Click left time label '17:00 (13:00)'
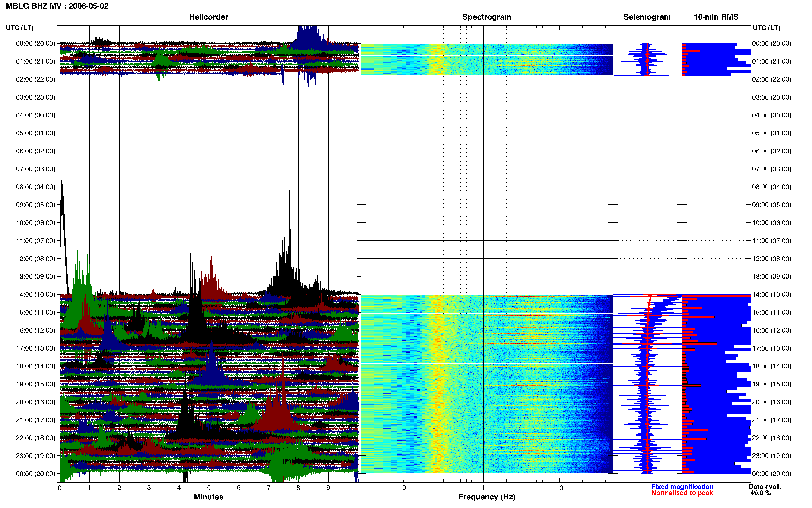Image resolution: width=812 pixels, height=508 pixels. pyautogui.click(x=36, y=348)
